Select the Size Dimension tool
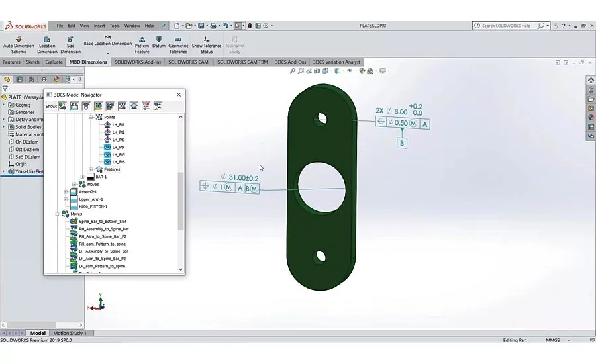This screenshot has height=364, width=596. click(70, 45)
